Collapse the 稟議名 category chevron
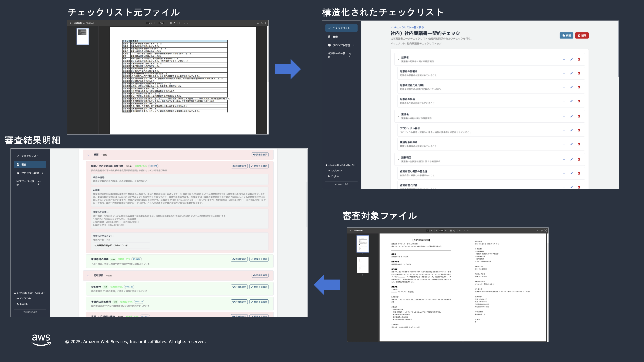This screenshot has width=644, height=362. coord(398,116)
